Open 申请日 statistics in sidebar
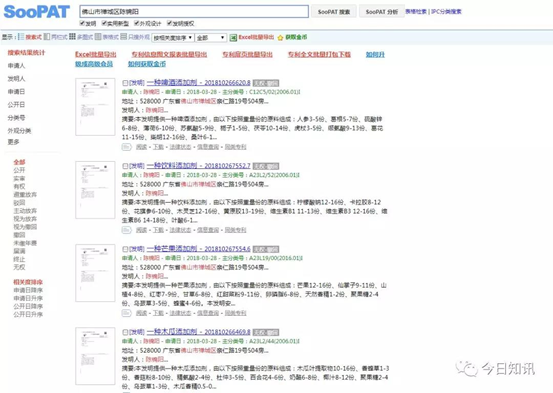This screenshot has height=393, width=553. pyautogui.click(x=16, y=92)
